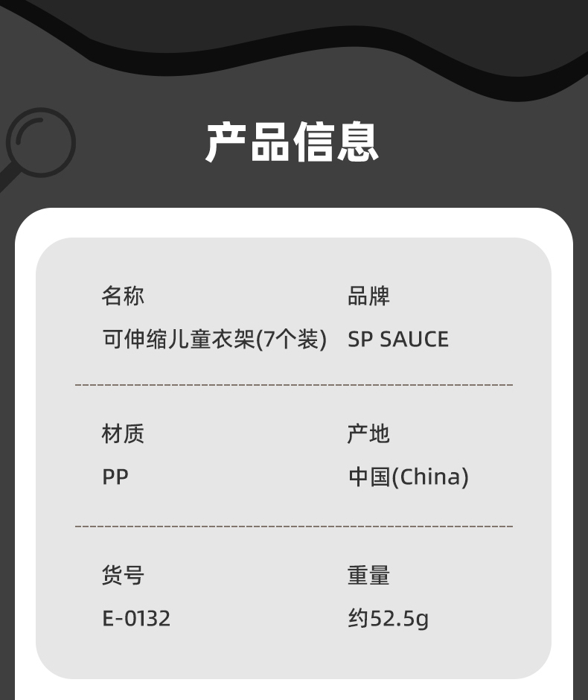Select the 产地 field label

(x=368, y=433)
